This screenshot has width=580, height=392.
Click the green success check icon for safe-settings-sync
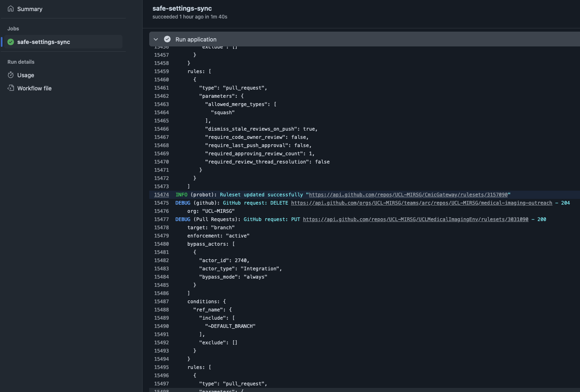click(11, 42)
